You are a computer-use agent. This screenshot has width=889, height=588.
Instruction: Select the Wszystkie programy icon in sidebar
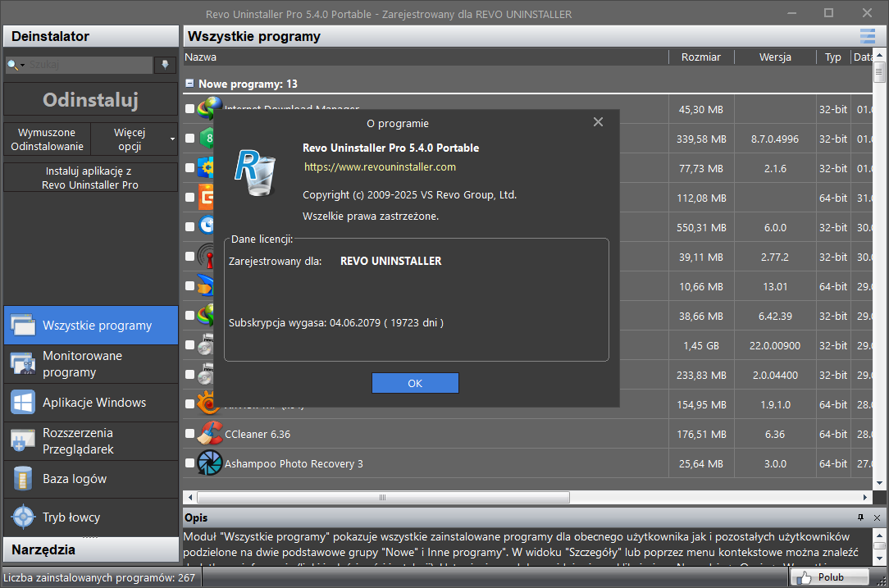point(23,326)
